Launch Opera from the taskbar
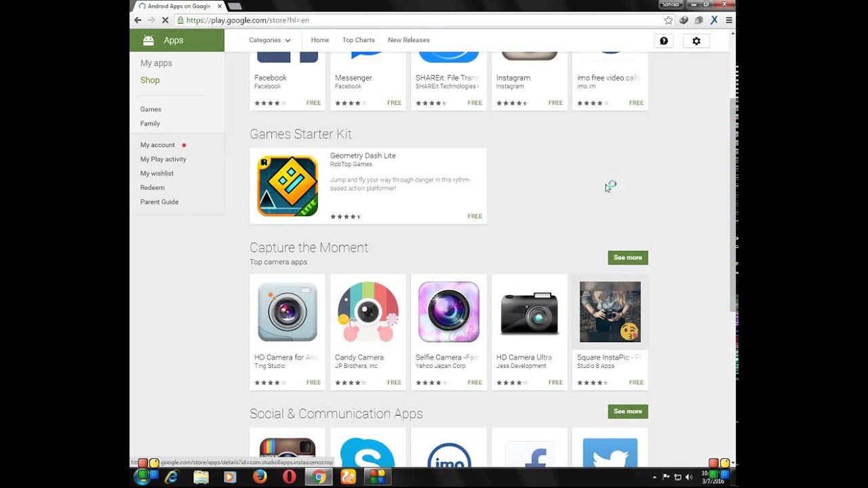 [289, 477]
